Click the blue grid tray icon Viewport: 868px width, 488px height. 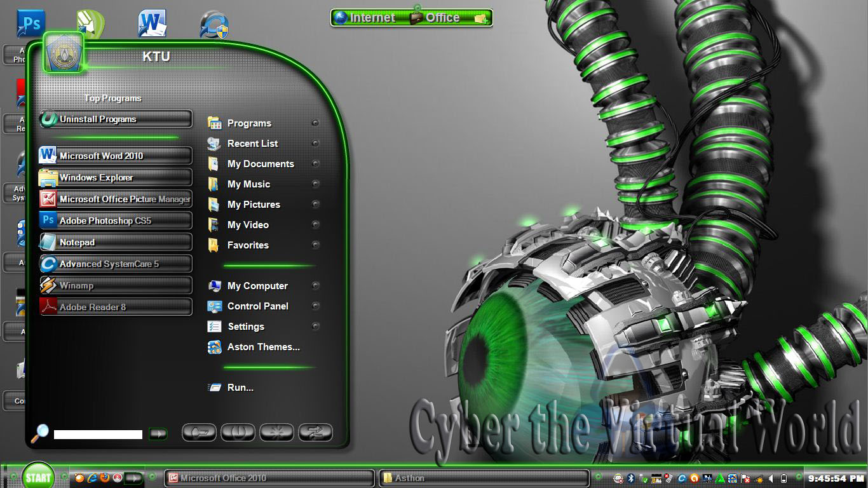coord(733,478)
